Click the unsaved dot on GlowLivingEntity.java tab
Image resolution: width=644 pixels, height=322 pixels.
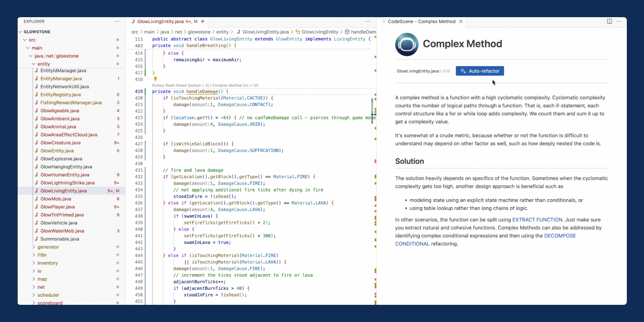click(x=203, y=21)
